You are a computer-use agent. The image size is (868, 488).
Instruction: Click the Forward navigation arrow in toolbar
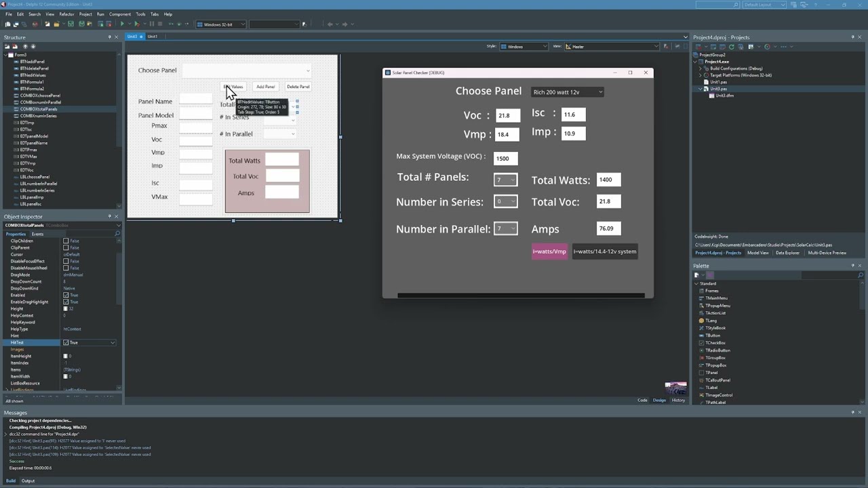(344, 24)
